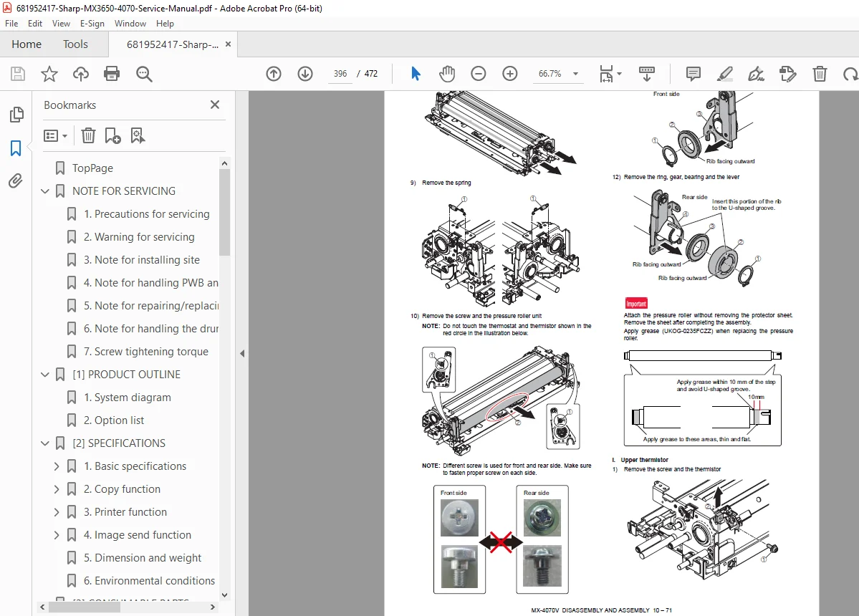Viewport: 859px width, 616px height.
Task: Open the Edit menu
Action: (35, 24)
